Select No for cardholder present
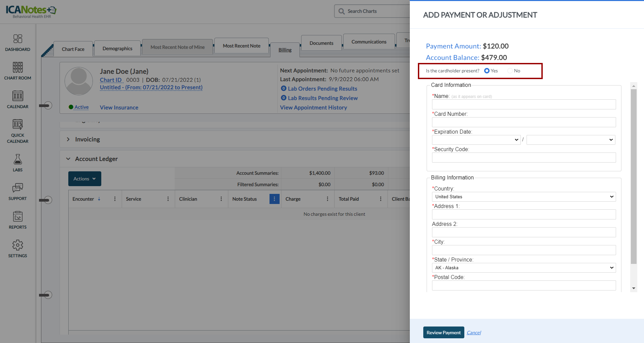The image size is (644, 343). click(510, 71)
